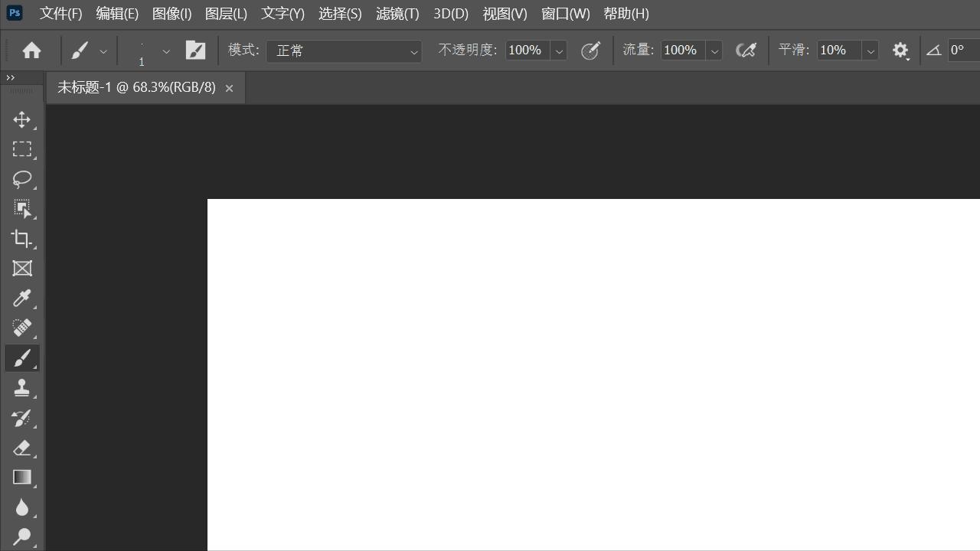Select the Lasso tool
Viewport: 980px width, 551px height.
21,179
